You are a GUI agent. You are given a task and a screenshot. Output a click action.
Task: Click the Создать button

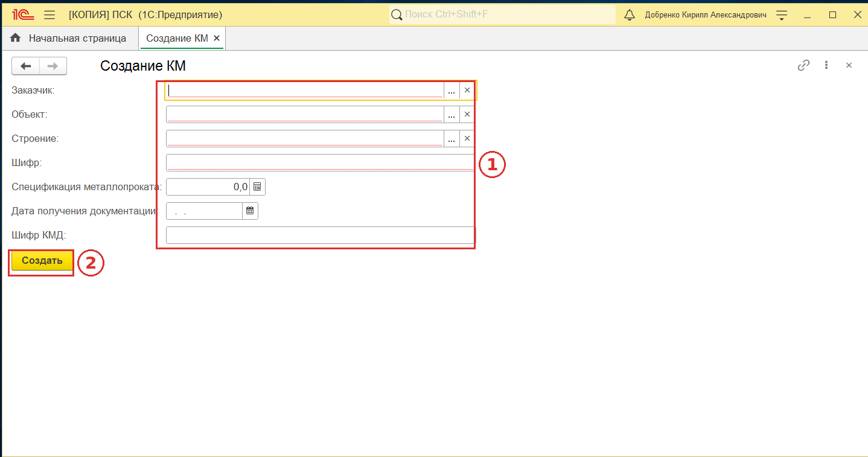pos(42,261)
